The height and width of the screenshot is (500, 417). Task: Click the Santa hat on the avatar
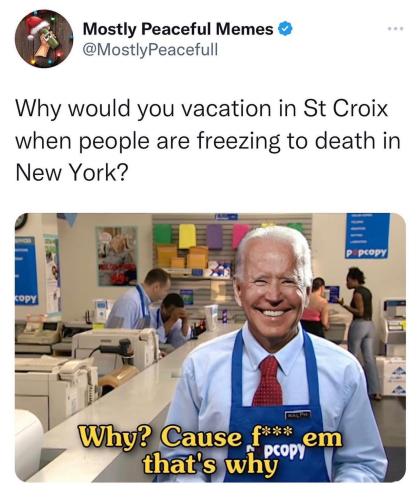click(37, 26)
